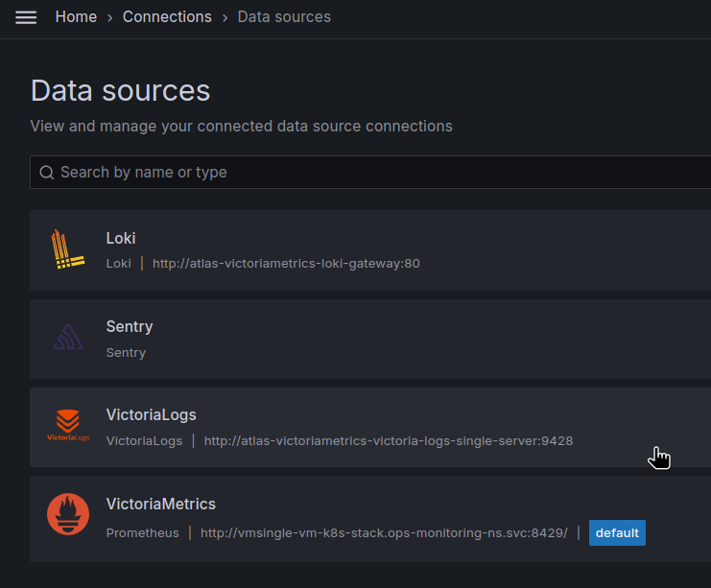This screenshot has height=588, width=711.
Task: Open the Sentry data source title
Action: point(130,326)
